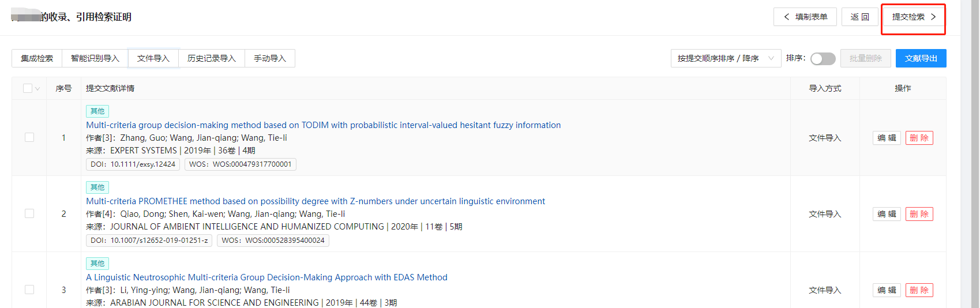Go back with the 填制表单 button

pos(805,17)
